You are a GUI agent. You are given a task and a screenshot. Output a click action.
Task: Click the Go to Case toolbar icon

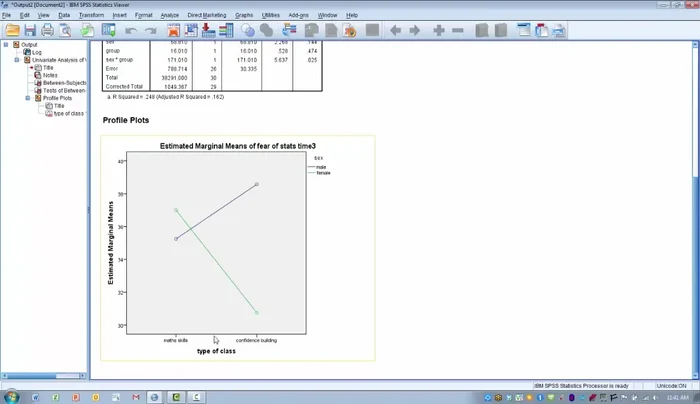(191, 30)
